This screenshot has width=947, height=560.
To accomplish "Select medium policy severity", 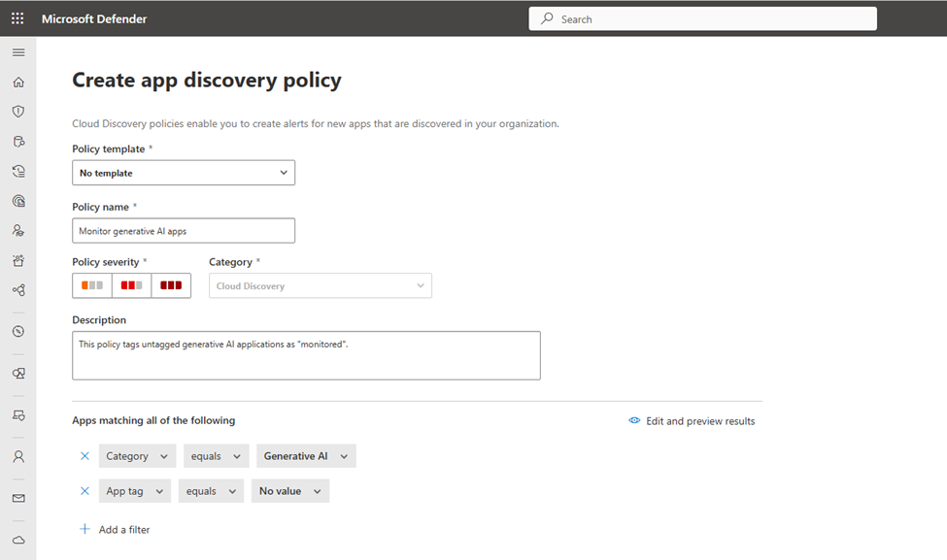I will coord(132,285).
